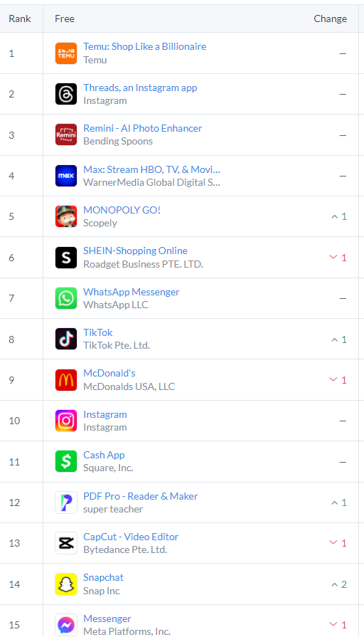Image resolution: width=364 pixels, height=637 pixels.
Task: Click the Change column header
Action: (331, 19)
